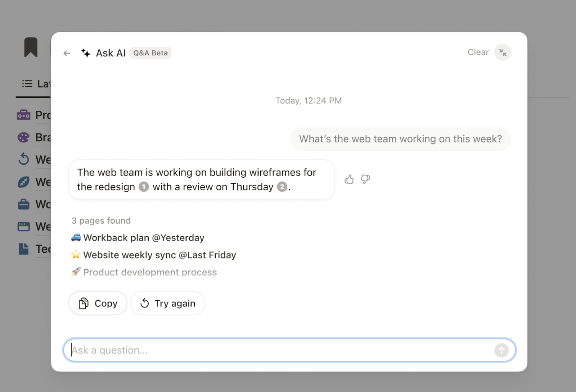Click the Ask AI sparkle icon
Image resolution: width=576 pixels, height=392 pixels.
(x=86, y=53)
